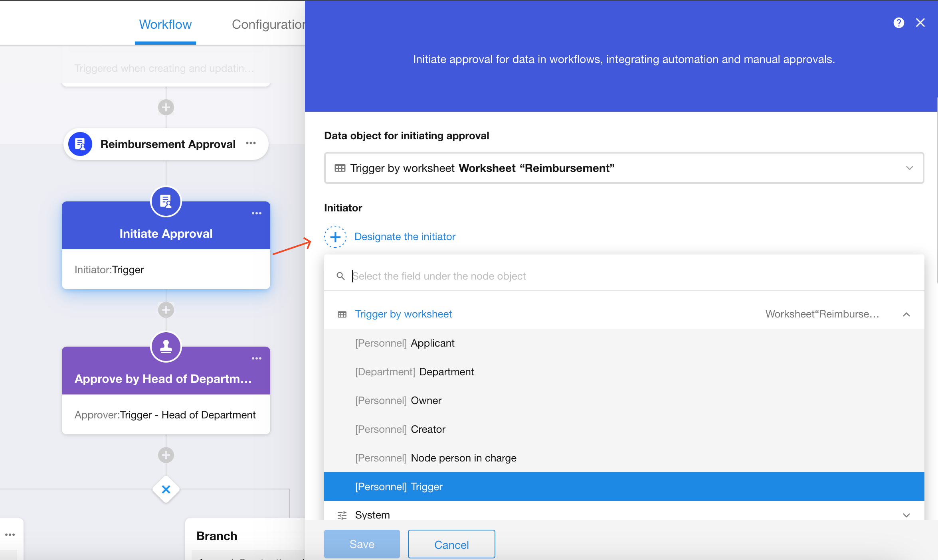Screen dimensions: 938x560
Task: Add a node above Reimbursement Approval
Action: 166,107
